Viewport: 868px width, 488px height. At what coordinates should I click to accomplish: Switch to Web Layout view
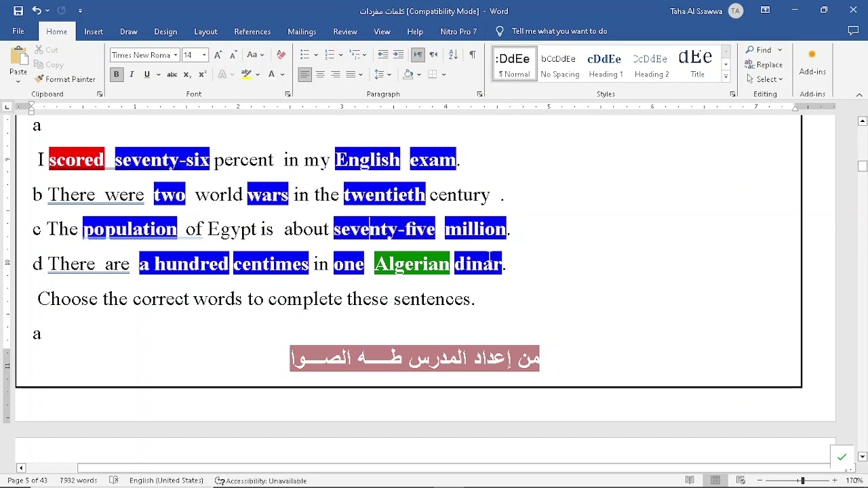tap(741, 481)
